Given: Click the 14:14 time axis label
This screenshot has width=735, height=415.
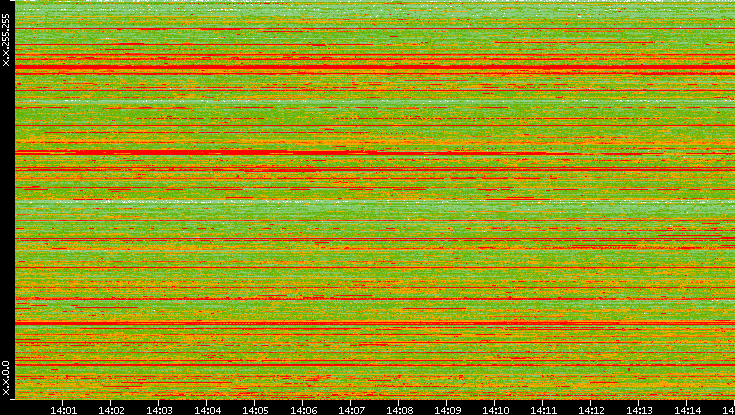Looking at the screenshot, I should pyautogui.click(x=687, y=410).
